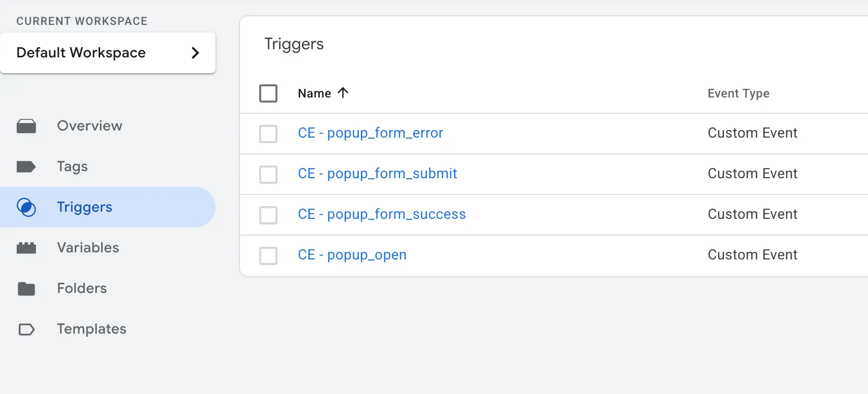Click the Folders icon in sidebar

[26, 288]
